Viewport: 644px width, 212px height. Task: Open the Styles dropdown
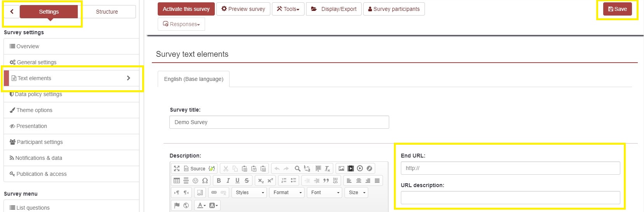pos(249,193)
